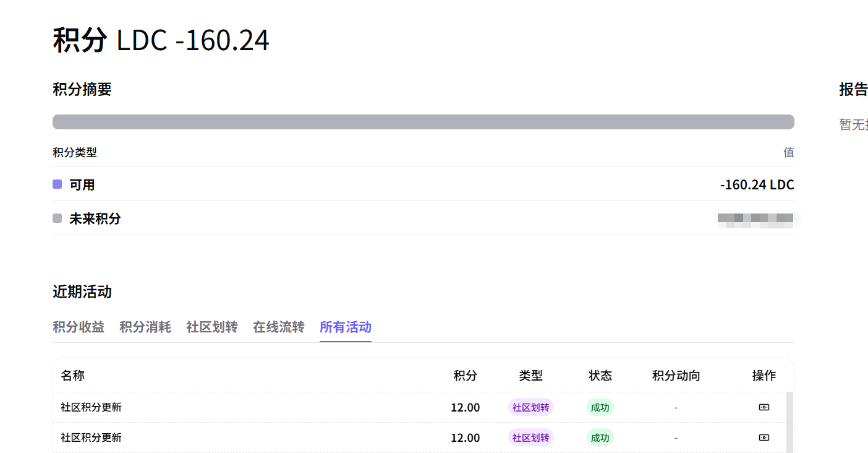
Task: Click the 名称 column header
Action: point(73,376)
